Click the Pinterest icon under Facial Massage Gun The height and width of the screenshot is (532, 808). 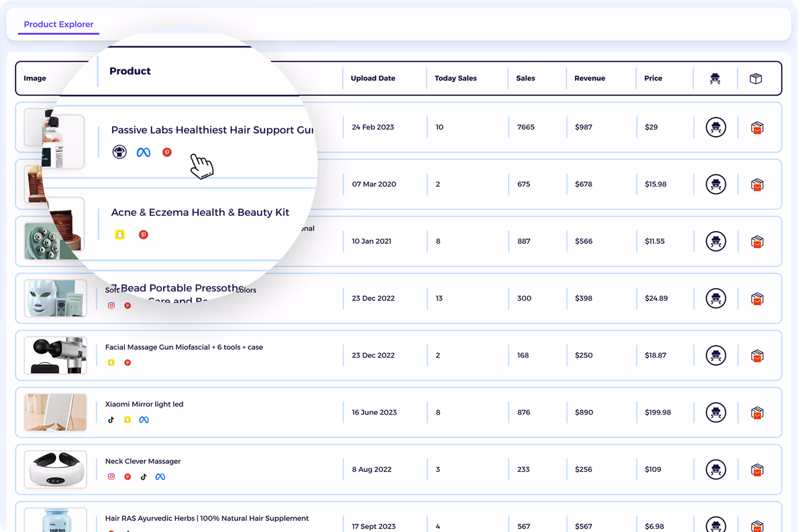click(x=127, y=363)
